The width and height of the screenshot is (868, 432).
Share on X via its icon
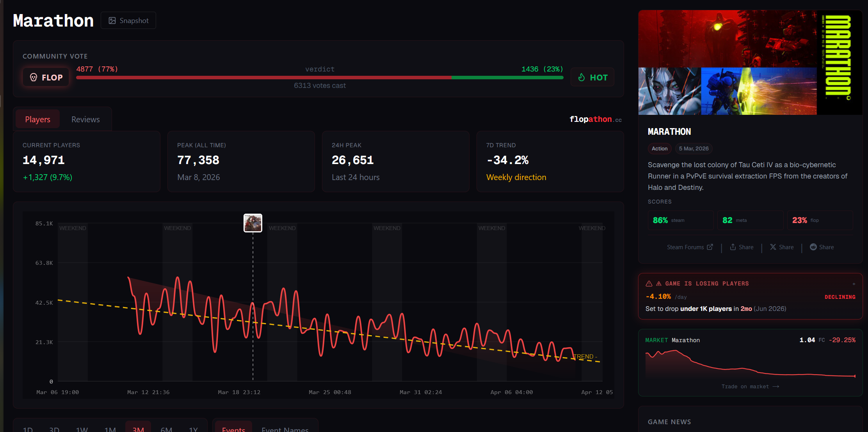[773, 247]
